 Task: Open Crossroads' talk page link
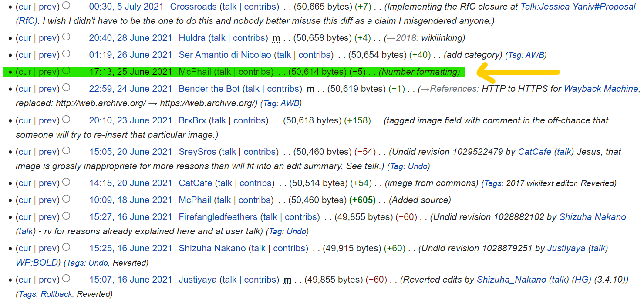point(230,7)
